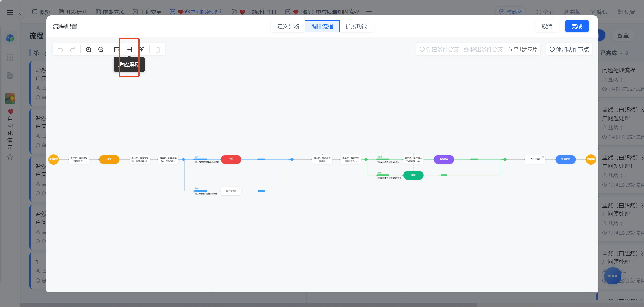The width and height of the screenshot is (644, 307).
Task: Zoom in on the flow canvas
Action: click(x=88, y=50)
